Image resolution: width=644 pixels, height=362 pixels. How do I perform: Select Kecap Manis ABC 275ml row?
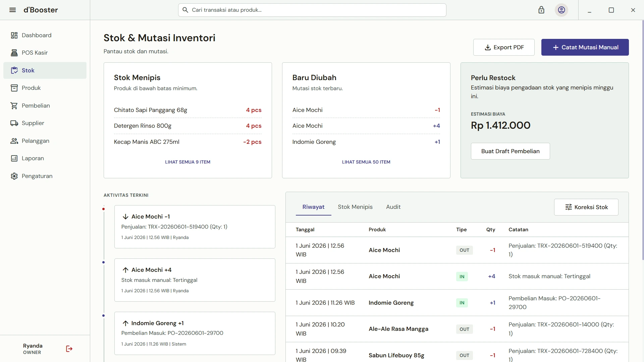coord(187,142)
